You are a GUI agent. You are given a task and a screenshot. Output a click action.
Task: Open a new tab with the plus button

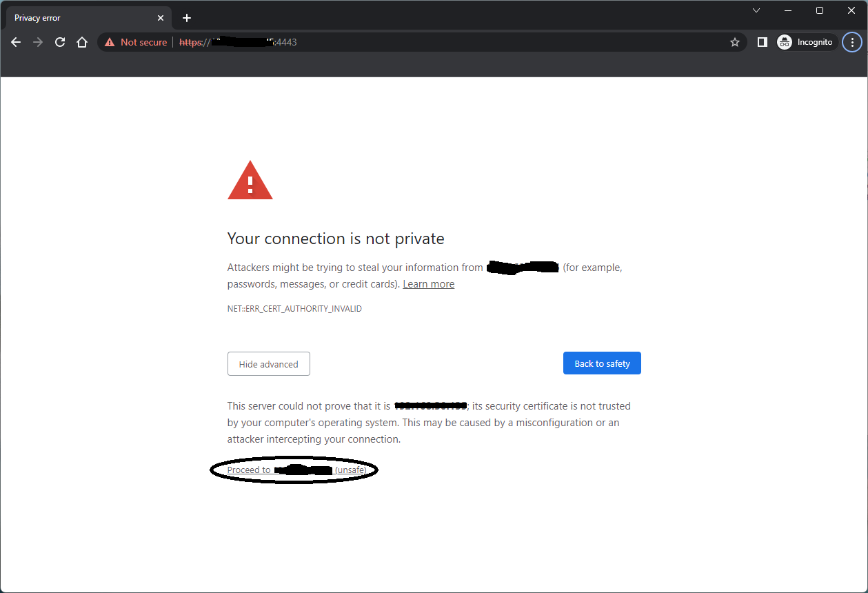(x=186, y=17)
